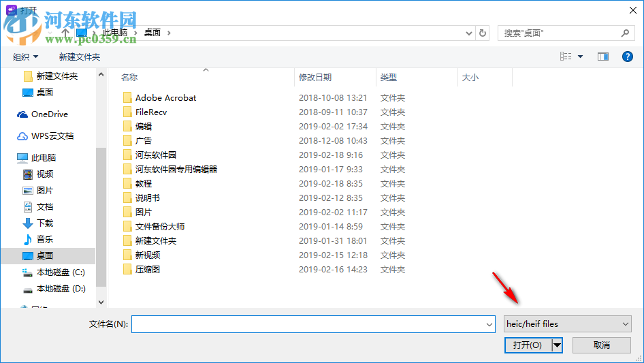Select the 编辑 folder icon
644x363 pixels.
[x=128, y=126]
